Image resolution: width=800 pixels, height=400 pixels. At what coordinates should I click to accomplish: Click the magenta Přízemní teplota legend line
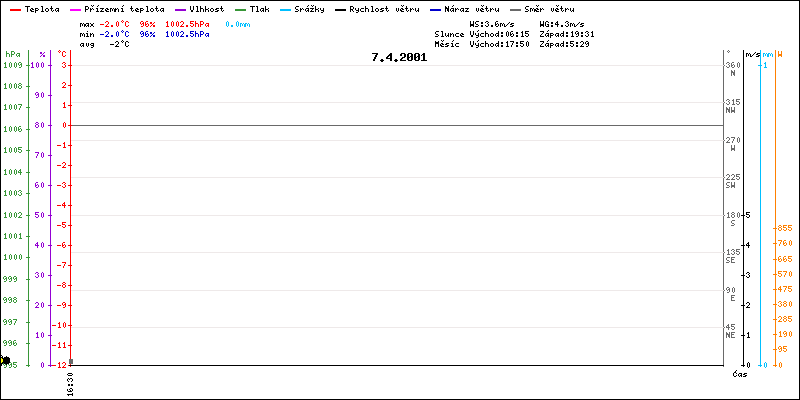click(73, 8)
